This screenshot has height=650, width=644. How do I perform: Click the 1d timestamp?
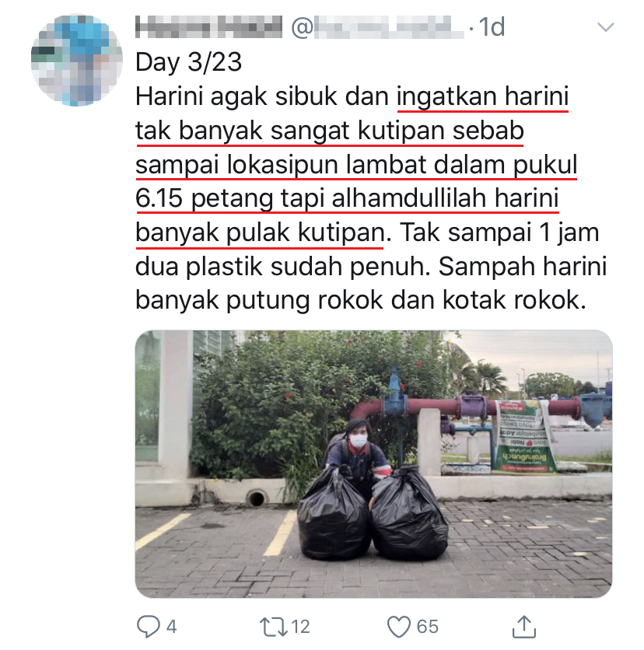point(492,27)
